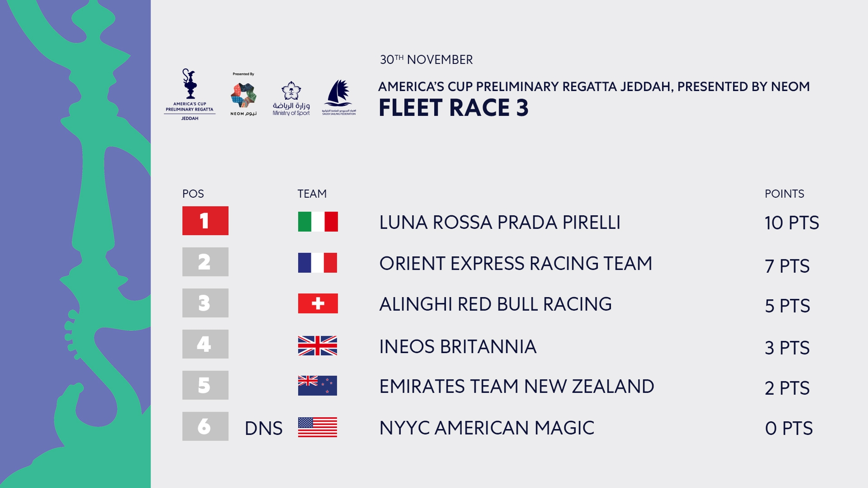The width and height of the screenshot is (868, 488).
Task: Click the Fleet Race 3 heading
Action: pyautogui.click(x=454, y=108)
